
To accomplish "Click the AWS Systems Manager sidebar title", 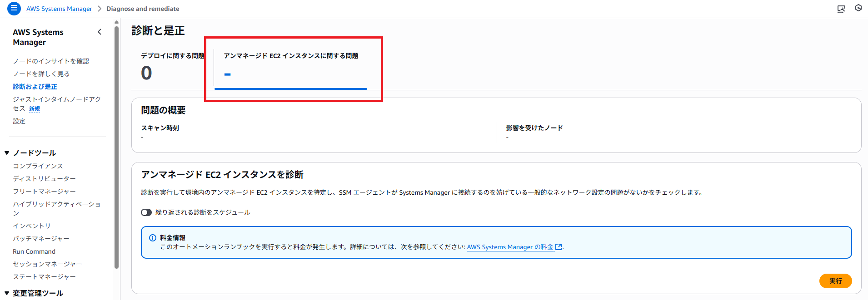I will click(x=38, y=37).
